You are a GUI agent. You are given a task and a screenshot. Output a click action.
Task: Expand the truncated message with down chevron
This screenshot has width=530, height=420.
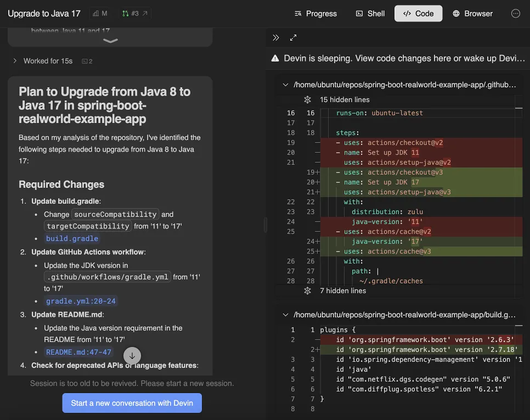[x=110, y=41]
